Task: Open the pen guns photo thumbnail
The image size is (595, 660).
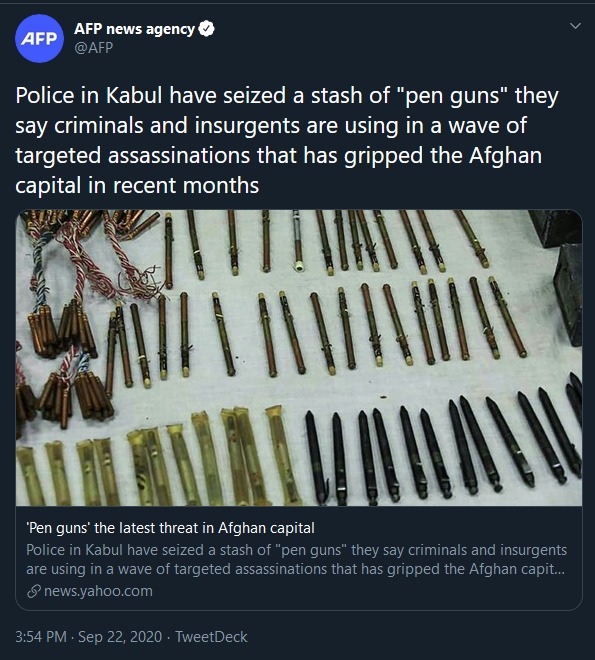Action: pyautogui.click(x=299, y=358)
